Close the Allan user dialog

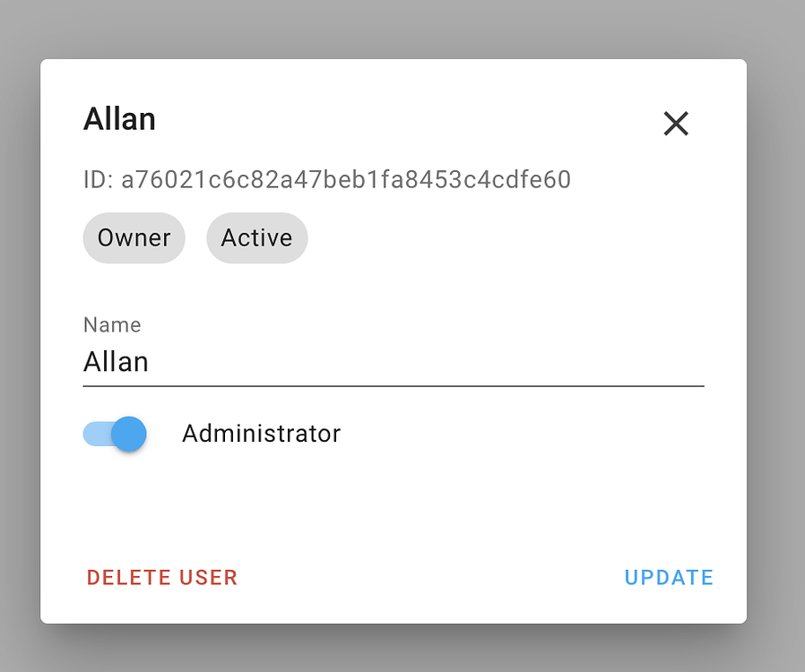(676, 124)
